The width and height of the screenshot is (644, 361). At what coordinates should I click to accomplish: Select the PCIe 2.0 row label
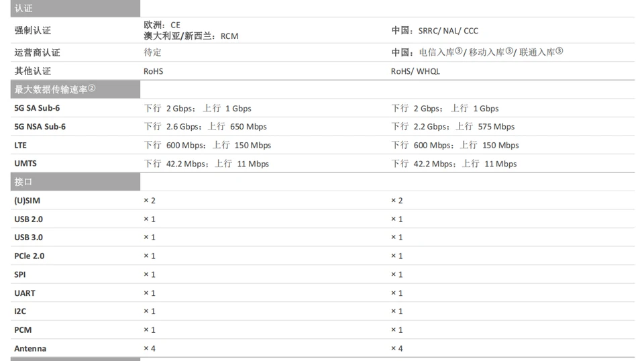click(30, 256)
